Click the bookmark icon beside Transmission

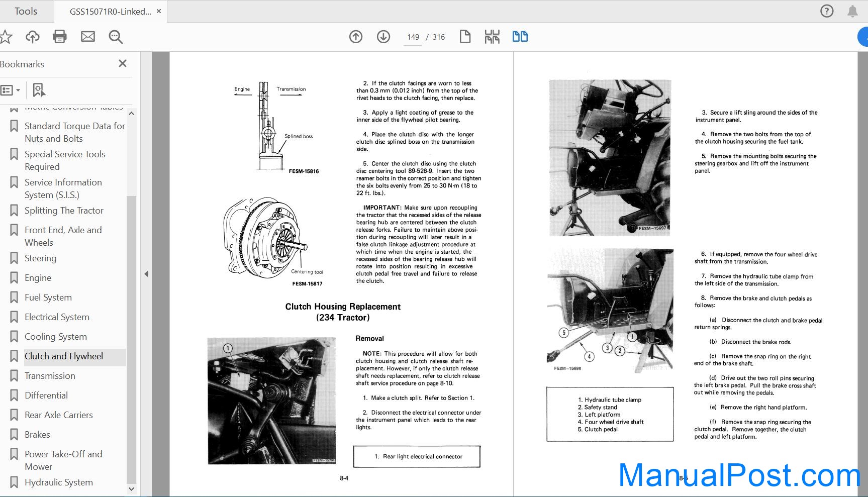point(14,375)
